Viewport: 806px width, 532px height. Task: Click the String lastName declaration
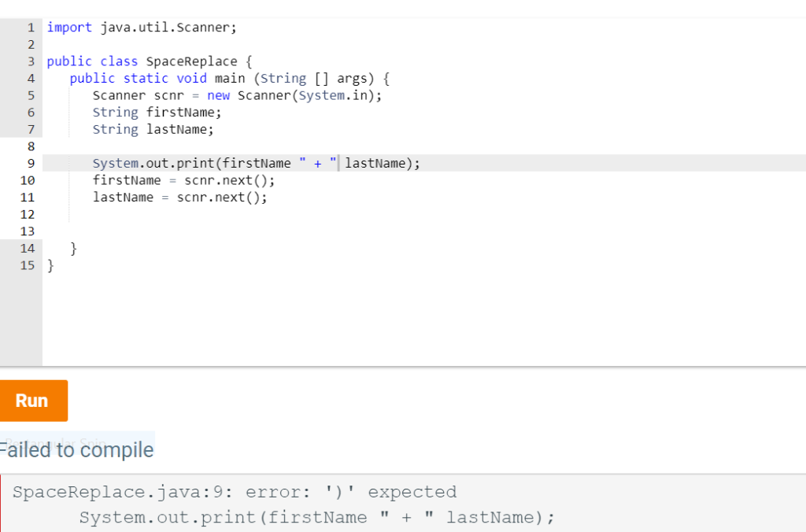tap(155, 129)
